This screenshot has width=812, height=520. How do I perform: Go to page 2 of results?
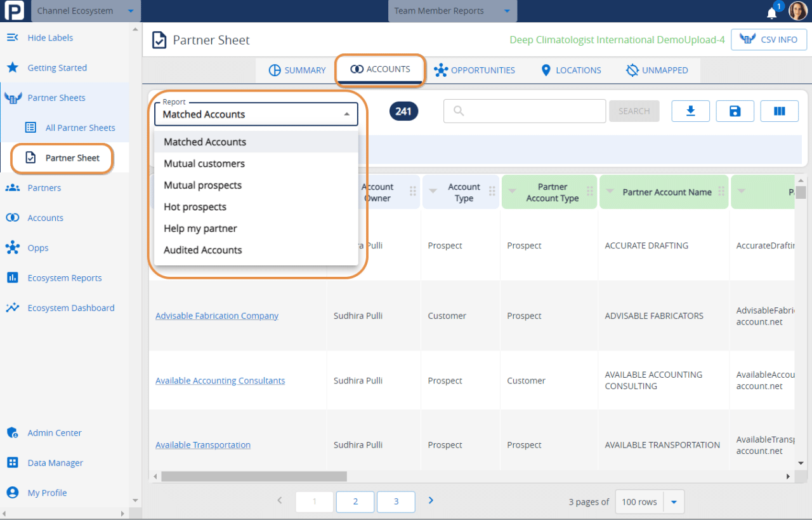[355, 502]
